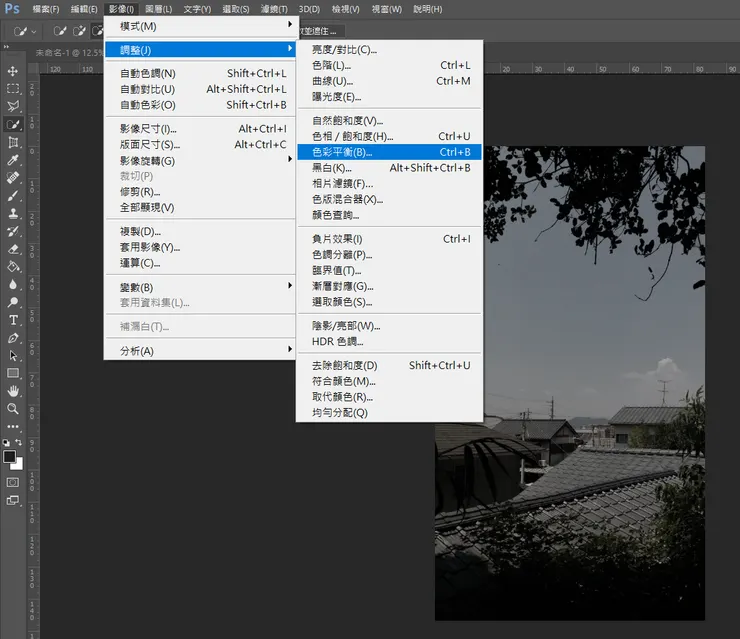Open the 文字(Y) menu
Image resolution: width=740 pixels, height=639 pixels.
(197, 9)
